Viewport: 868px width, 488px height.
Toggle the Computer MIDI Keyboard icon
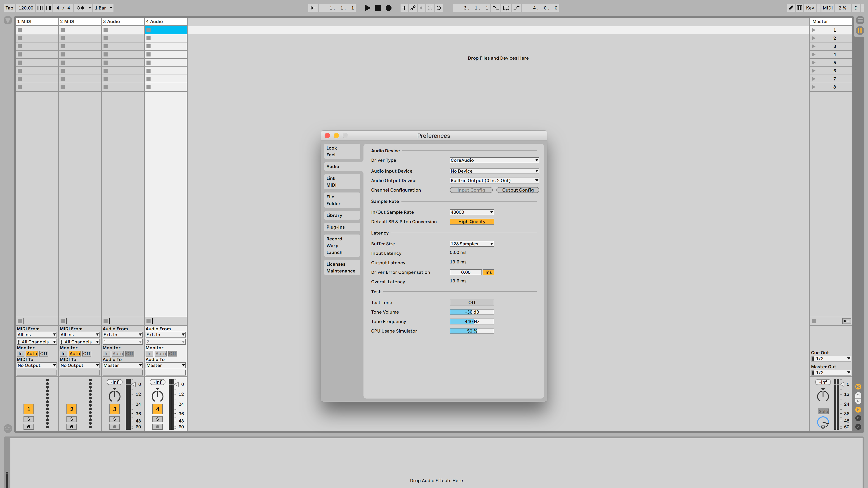coord(799,8)
